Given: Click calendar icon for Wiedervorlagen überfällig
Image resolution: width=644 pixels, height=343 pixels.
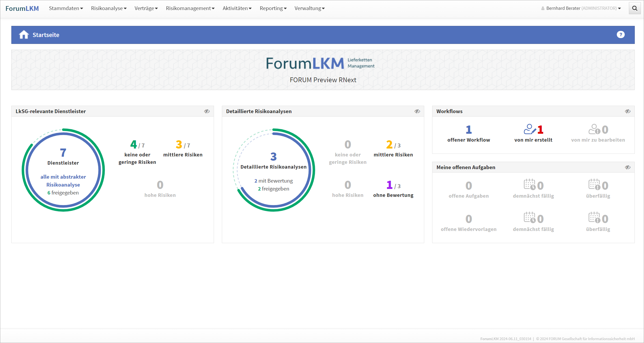Looking at the screenshot, I should tap(594, 218).
